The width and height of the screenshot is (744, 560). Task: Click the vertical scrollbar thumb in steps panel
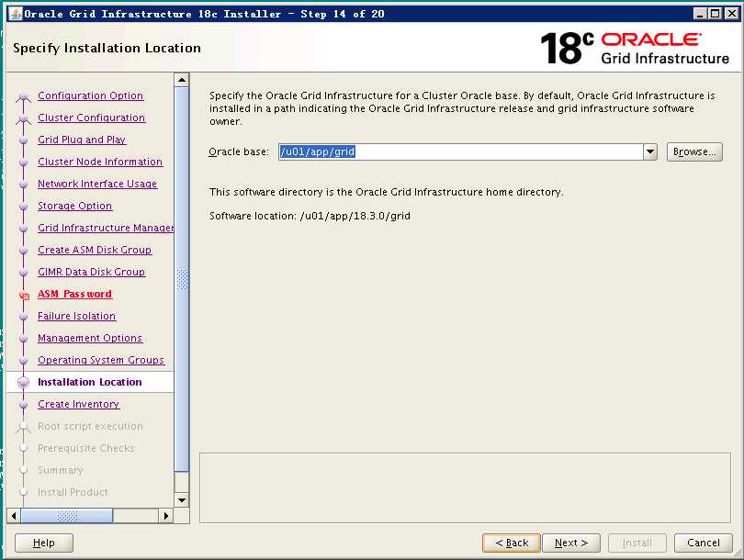click(182, 279)
